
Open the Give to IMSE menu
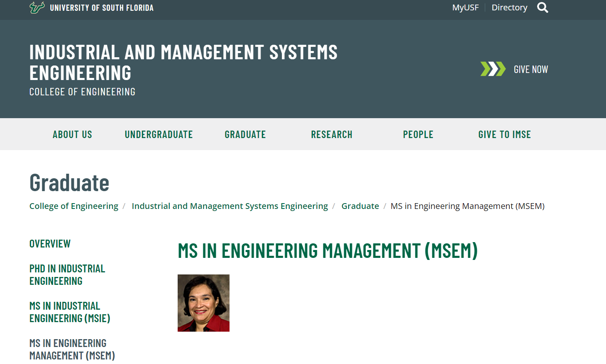(504, 134)
